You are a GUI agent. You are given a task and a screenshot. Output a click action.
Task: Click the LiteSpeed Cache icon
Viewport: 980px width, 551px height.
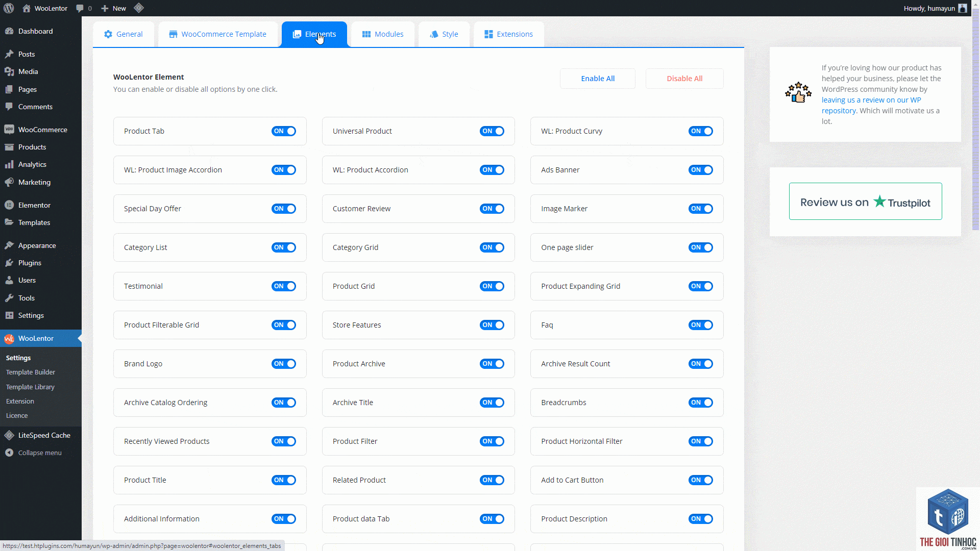(9, 435)
